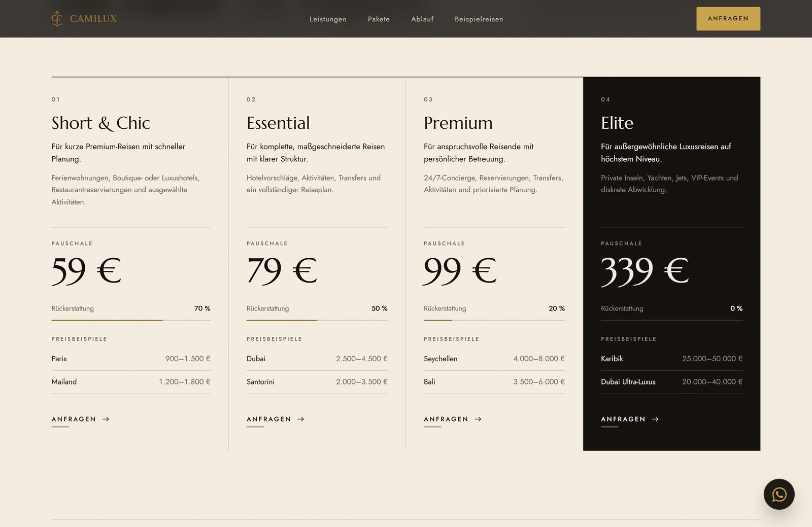Image resolution: width=812 pixels, height=527 pixels.
Task: Open the Leistungen menu item
Action: click(x=328, y=19)
